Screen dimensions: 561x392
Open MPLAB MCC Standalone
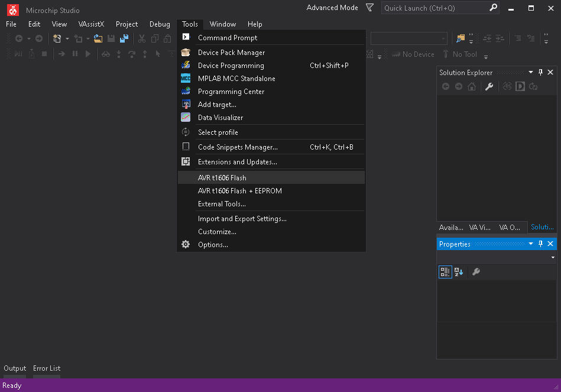click(x=271, y=79)
